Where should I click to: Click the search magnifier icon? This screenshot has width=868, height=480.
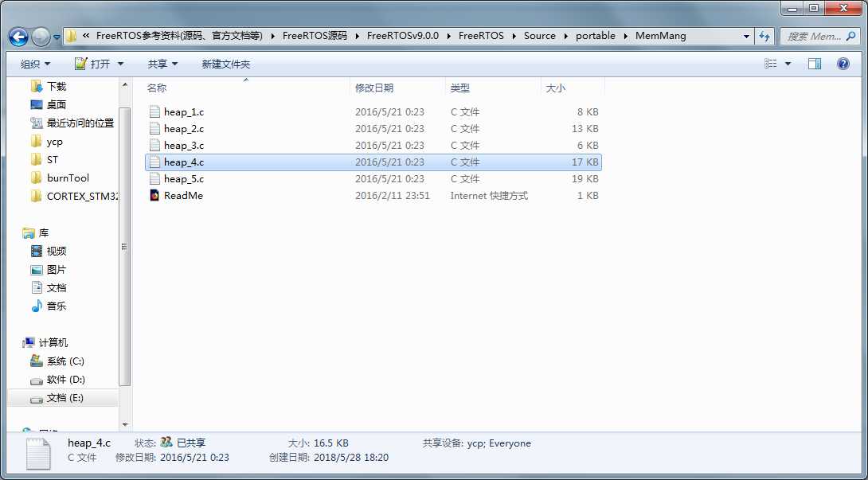click(x=850, y=37)
